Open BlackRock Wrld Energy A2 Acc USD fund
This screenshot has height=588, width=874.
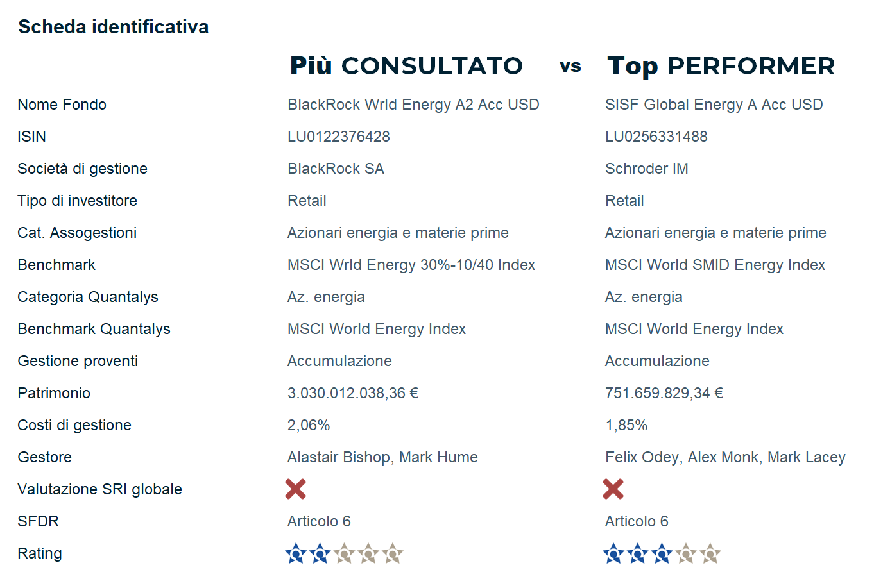tap(413, 105)
